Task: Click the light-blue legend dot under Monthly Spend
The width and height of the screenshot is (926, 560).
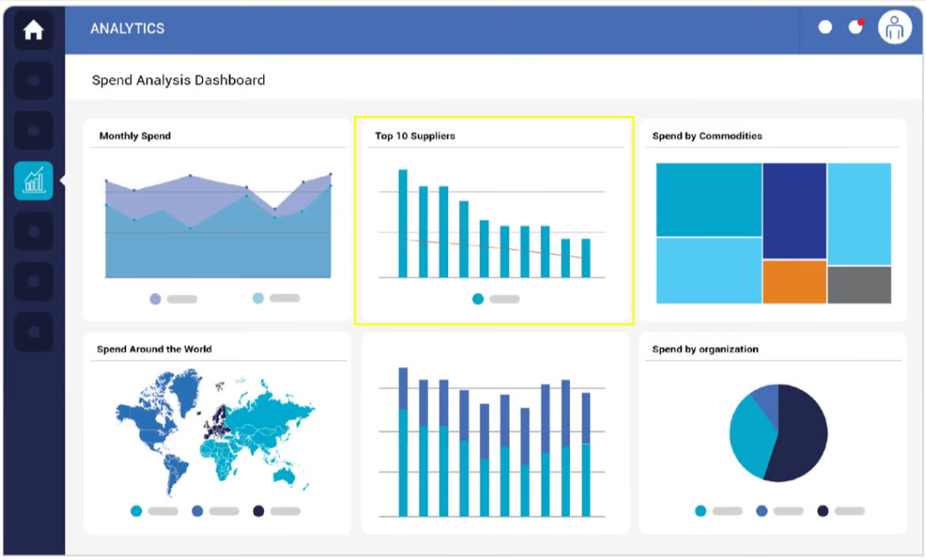Action: [x=257, y=298]
